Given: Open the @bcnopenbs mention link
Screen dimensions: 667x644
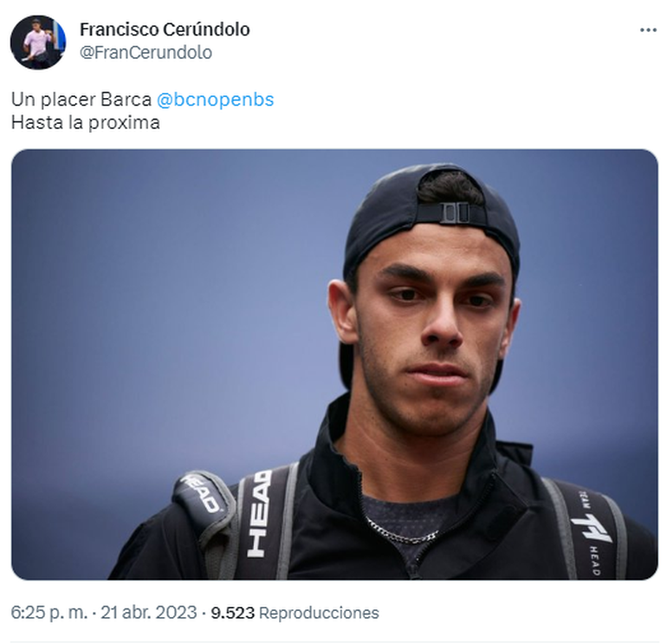Looking at the screenshot, I should click(215, 99).
